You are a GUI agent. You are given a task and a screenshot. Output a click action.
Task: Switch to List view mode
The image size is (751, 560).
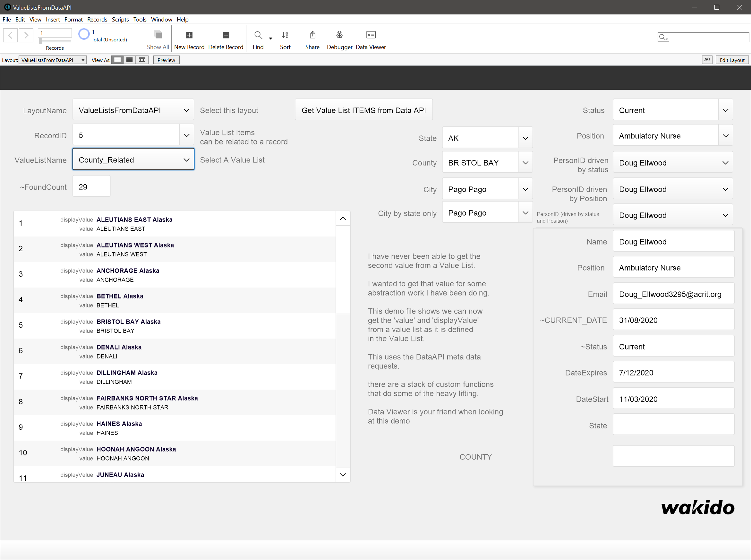[130, 60]
